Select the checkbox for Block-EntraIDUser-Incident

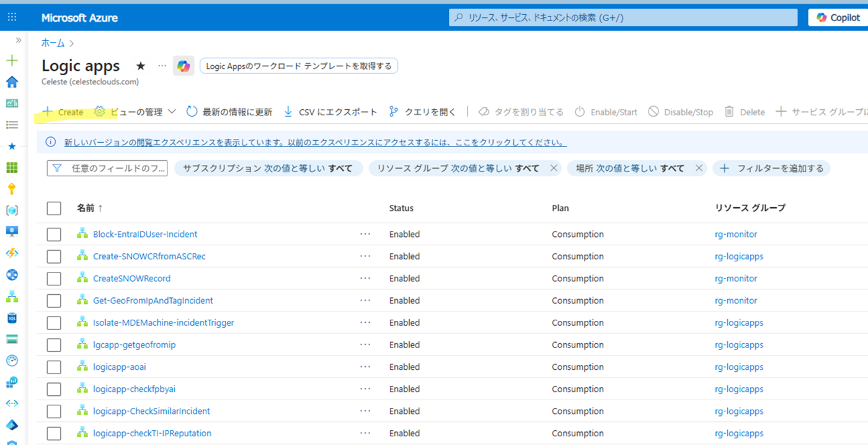[54, 234]
